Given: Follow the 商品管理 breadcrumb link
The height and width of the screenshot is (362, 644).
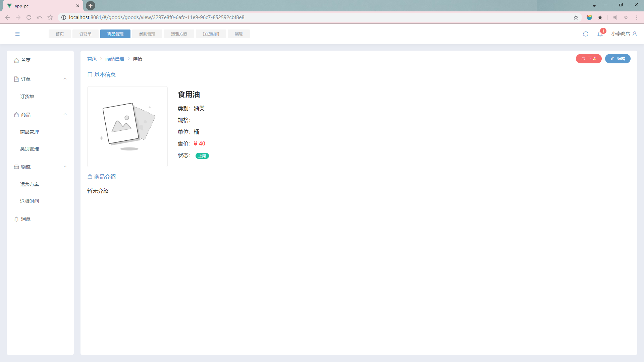Looking at the screenshot, I should click(115, 59).
